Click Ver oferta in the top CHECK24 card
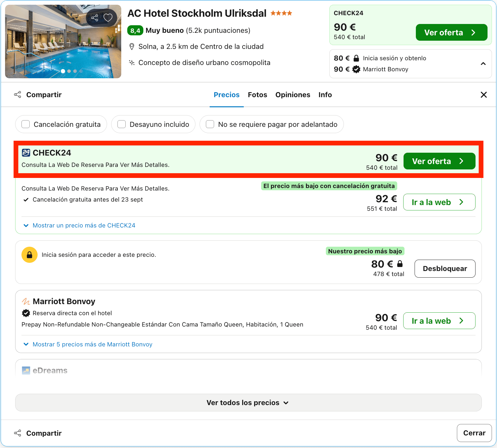This screenshot has height=448, width=497. click(452, 32)
